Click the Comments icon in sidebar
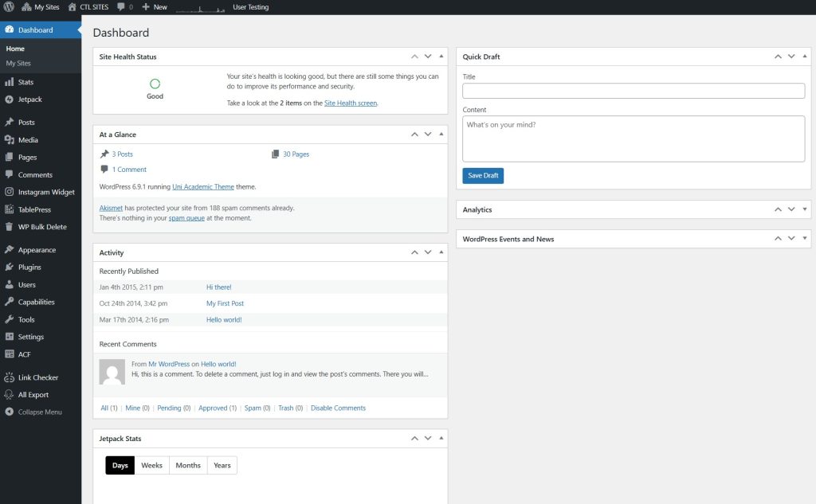The image size is (816, 504). pos(10,174)
